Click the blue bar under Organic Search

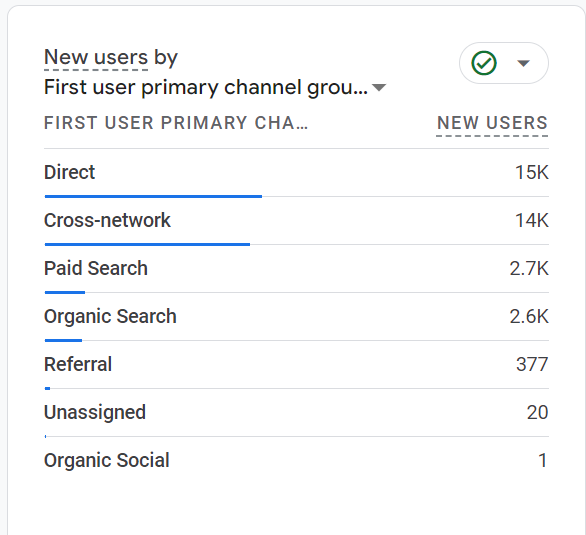(x=63, y=340)
